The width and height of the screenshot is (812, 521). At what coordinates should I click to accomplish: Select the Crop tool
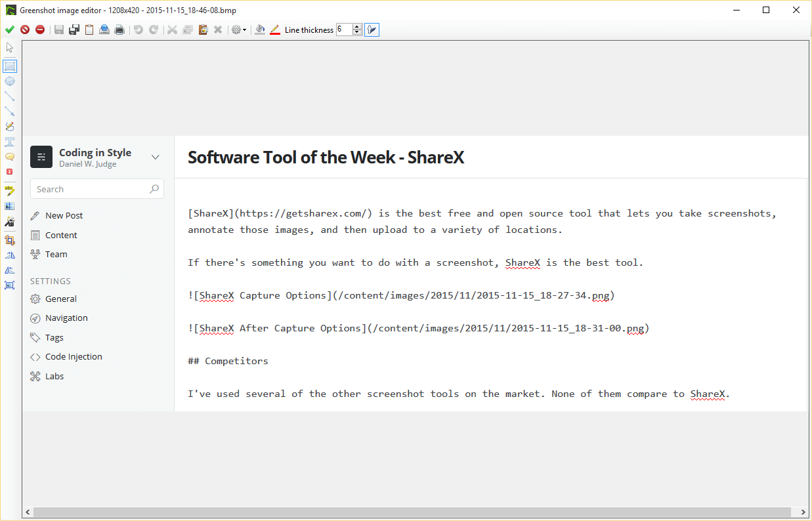(x=10, y=240)
